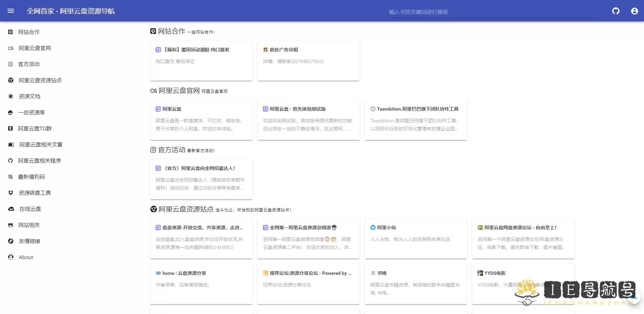The height and width of the screenshot is (314, 644).
Task: Open the 此处广告出租 advertisement card
Action: (308, 61)
